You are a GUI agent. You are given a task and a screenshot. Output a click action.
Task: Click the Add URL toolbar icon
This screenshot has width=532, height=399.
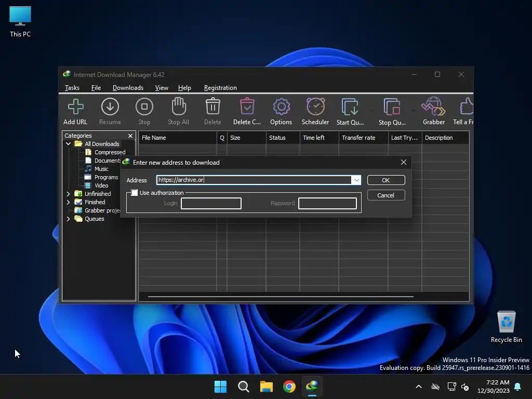75,111
